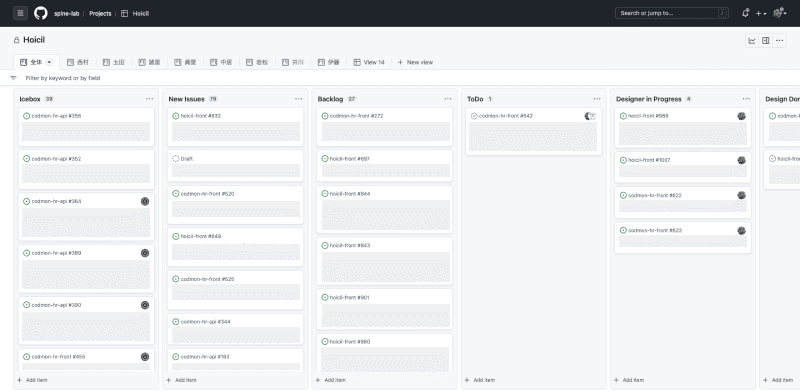The height and width of the screenshot is (392, 800).
Task: Open the project three-dot menu below the user avatar
Action: [780, 41]
